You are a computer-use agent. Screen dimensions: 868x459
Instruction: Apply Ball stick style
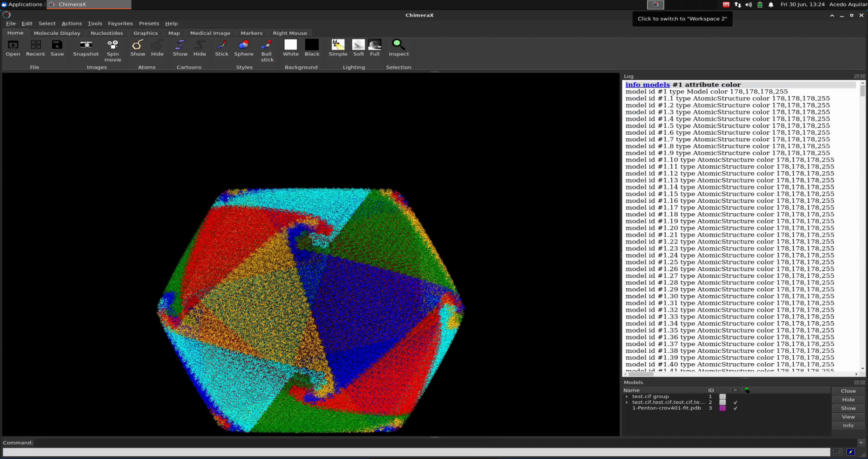pos(267,45)
